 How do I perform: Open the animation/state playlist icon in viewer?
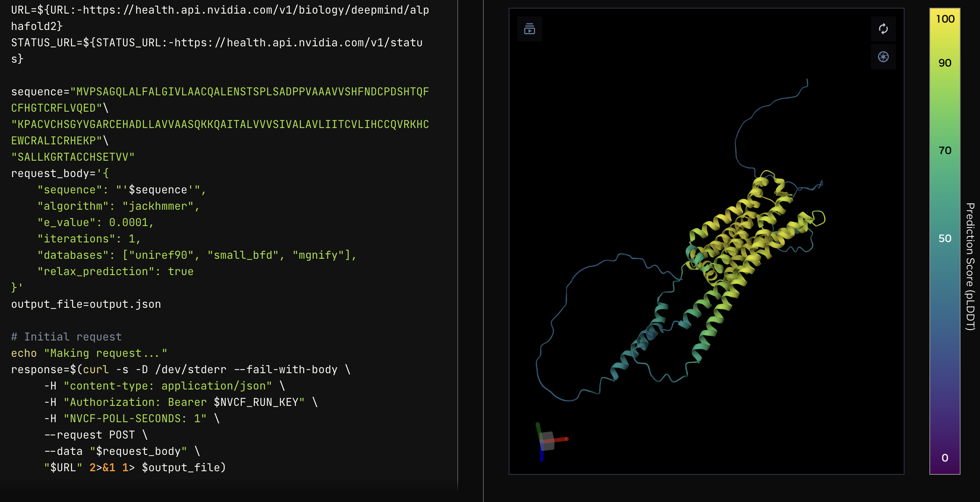pos(529,29)
